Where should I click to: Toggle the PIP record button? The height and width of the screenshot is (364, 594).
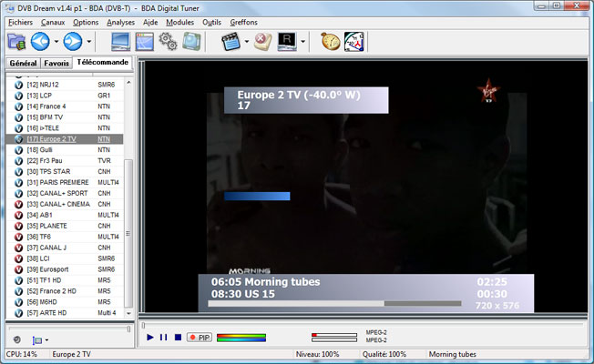pos(200,338)
